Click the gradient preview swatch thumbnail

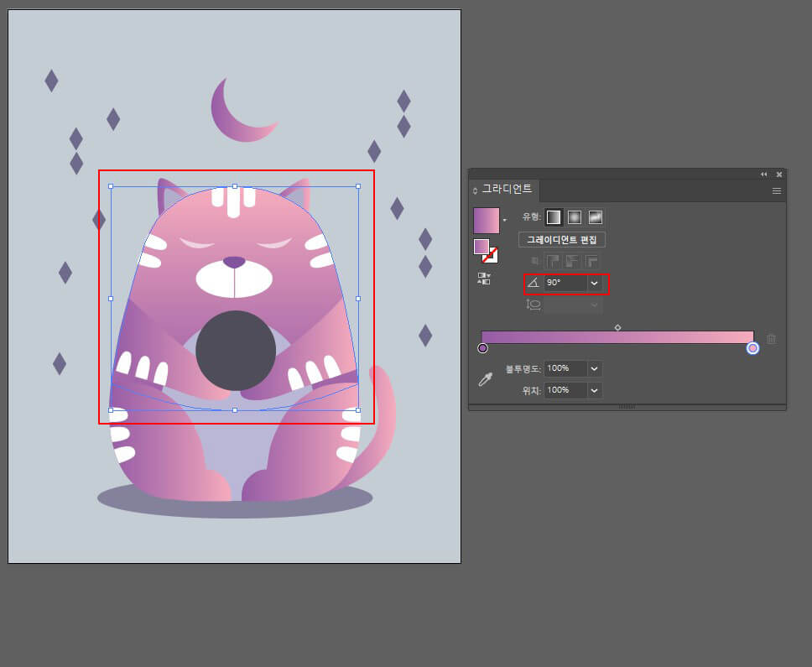487,221
